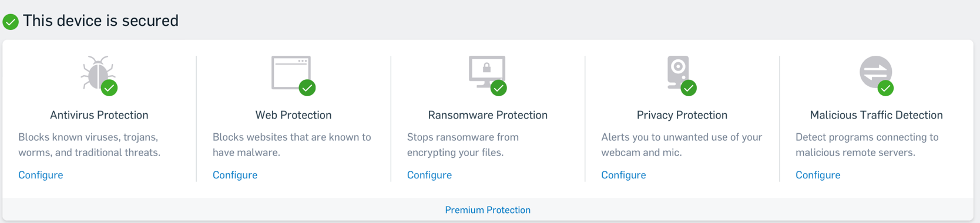Image resolution: width=980 pixels, height=223 pixels.
Task: Open Configure under Privacy Protection
Action: point(623,175)
